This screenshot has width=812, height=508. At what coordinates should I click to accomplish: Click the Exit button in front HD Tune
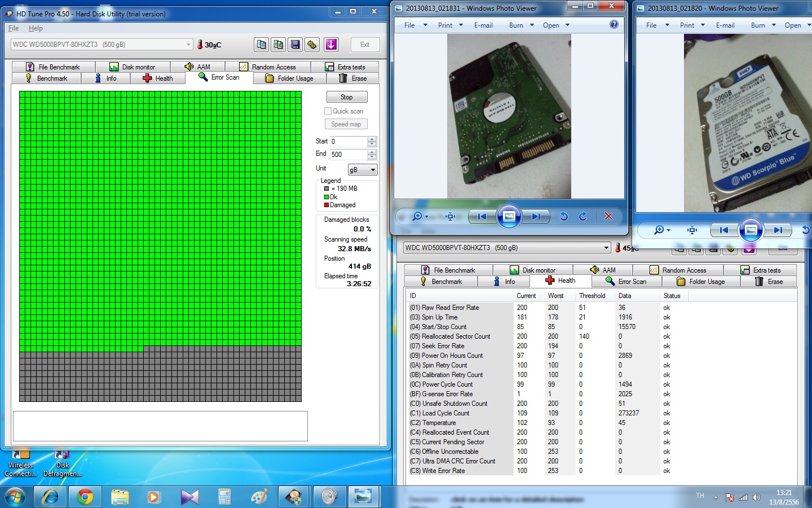click(365, 45)
